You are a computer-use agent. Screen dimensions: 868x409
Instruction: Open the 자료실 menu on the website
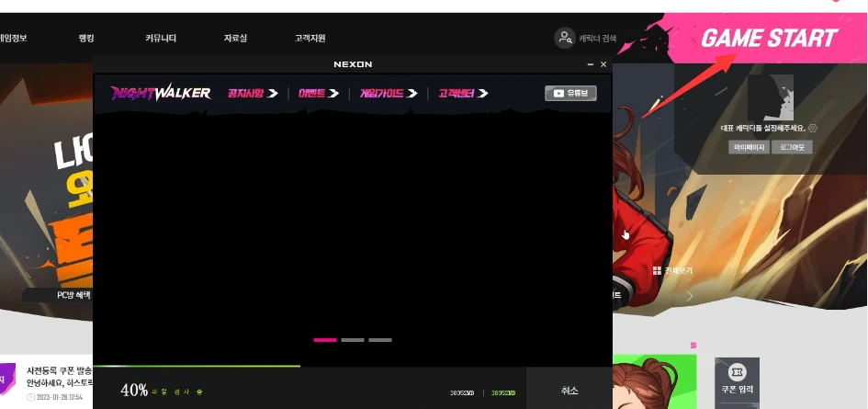click(x=235, y=39)
